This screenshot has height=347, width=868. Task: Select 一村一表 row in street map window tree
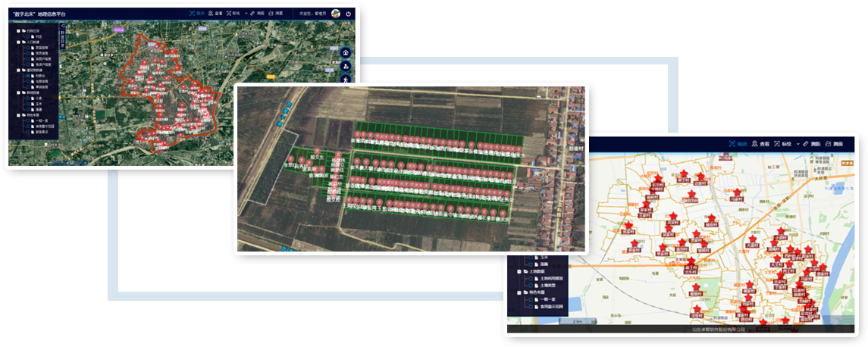coord(543,299)
